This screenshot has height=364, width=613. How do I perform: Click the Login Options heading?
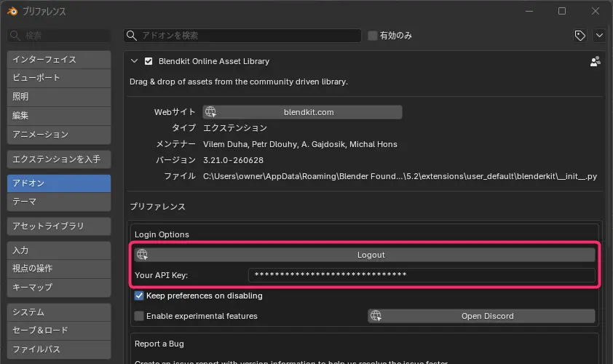(x=162, y=234)
